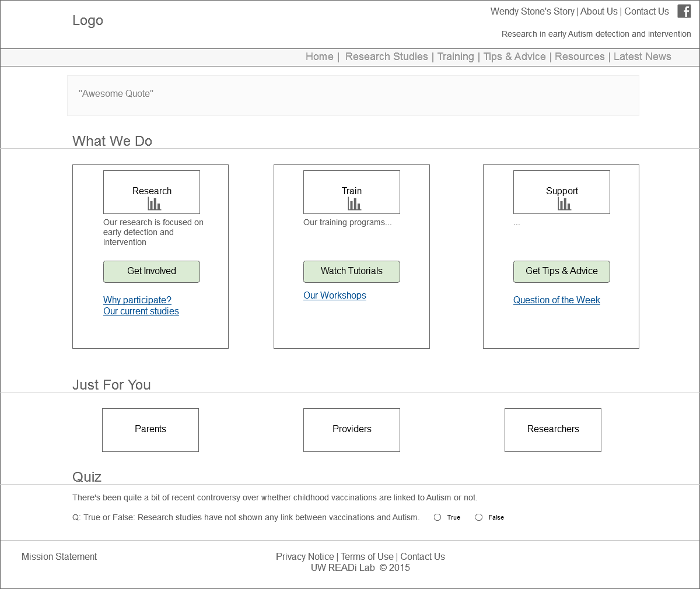Click the "Research in early Autism detection" tagline

point(596,34)
